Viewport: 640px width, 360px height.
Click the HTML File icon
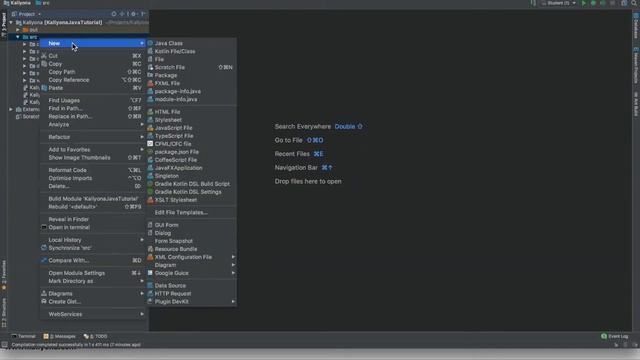pos(150,111)
